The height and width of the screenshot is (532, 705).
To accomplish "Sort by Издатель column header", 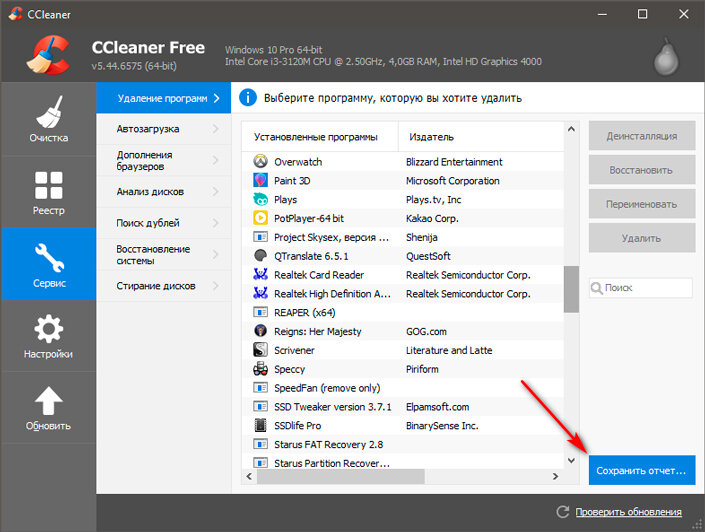I will pyautogui.click(x=481, y=137).
